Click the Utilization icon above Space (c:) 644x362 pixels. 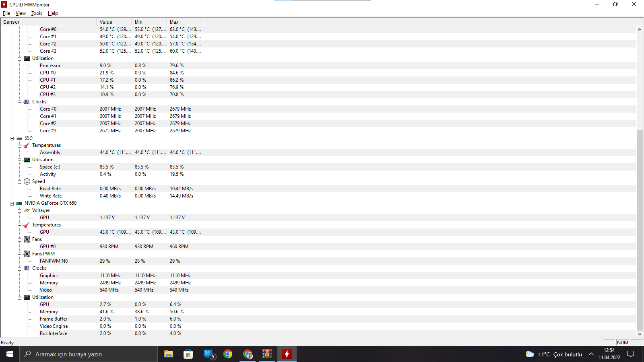click(x=27, y=160)
